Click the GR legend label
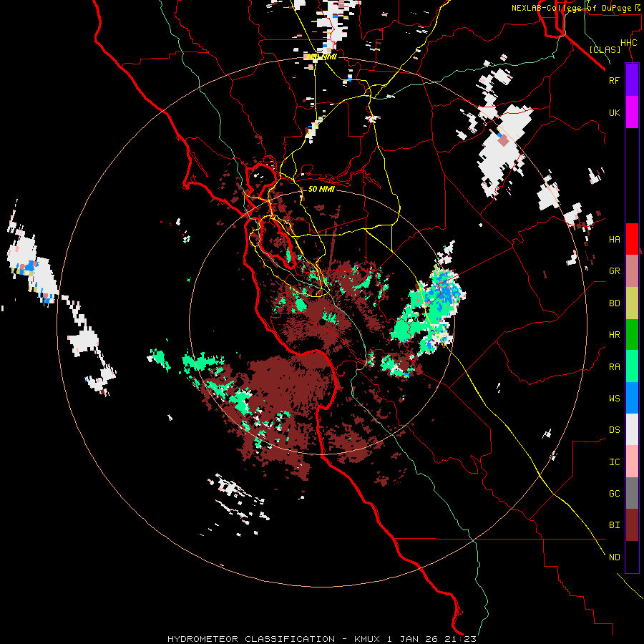 click(614, 271)
